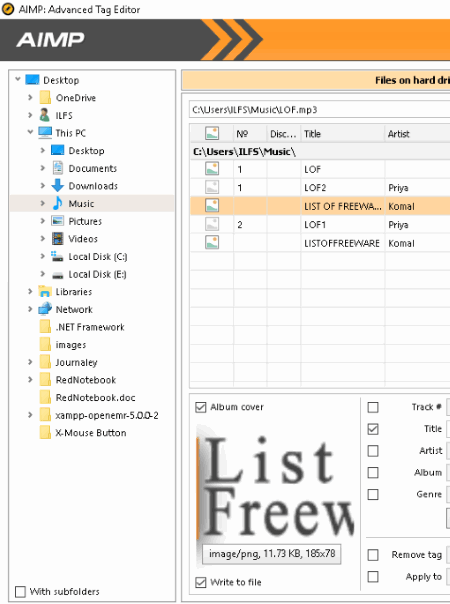Click the image/png info button

pos(272,554)
